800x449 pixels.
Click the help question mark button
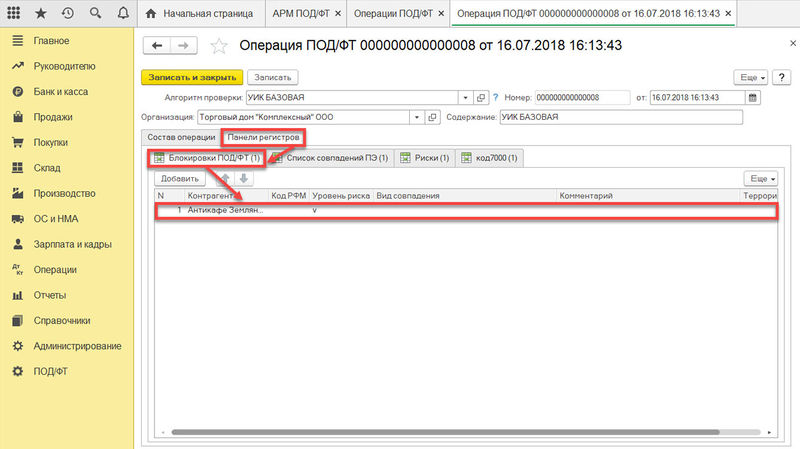pyautogui.click(x=495, y=97)
